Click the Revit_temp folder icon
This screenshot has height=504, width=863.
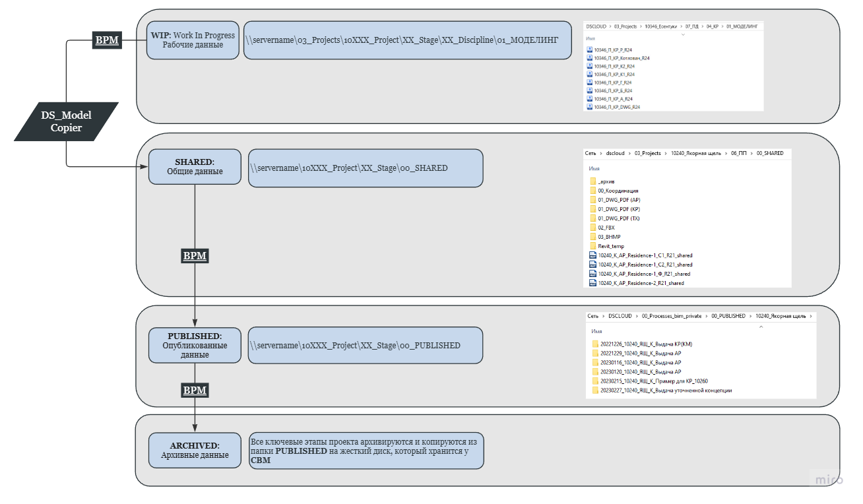(x=592, y=246)
